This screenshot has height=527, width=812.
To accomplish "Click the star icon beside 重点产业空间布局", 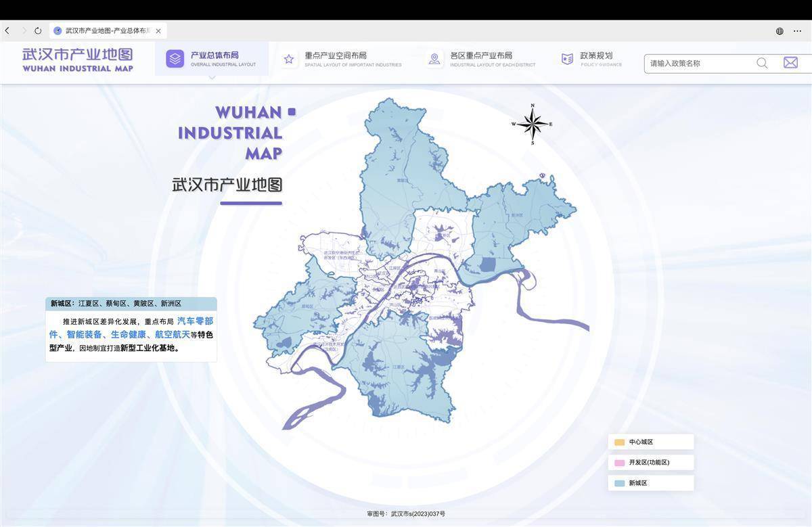I will 289,60.
